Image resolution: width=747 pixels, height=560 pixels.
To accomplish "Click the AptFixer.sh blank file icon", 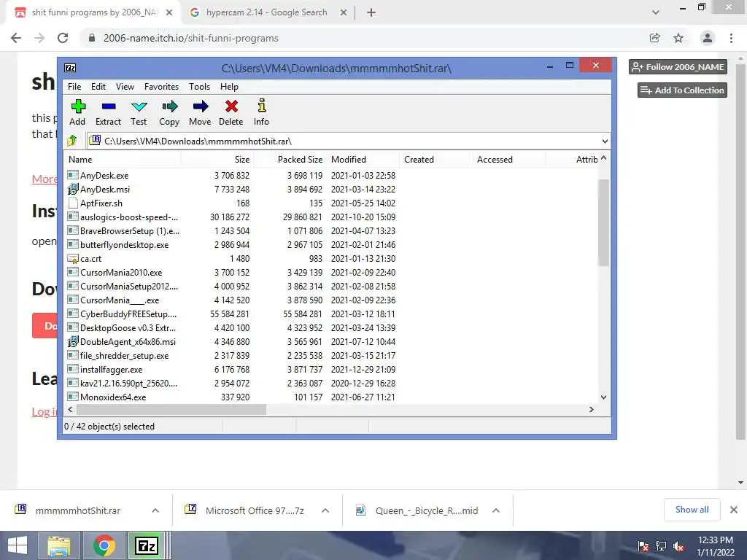I will tap(72, 203).
